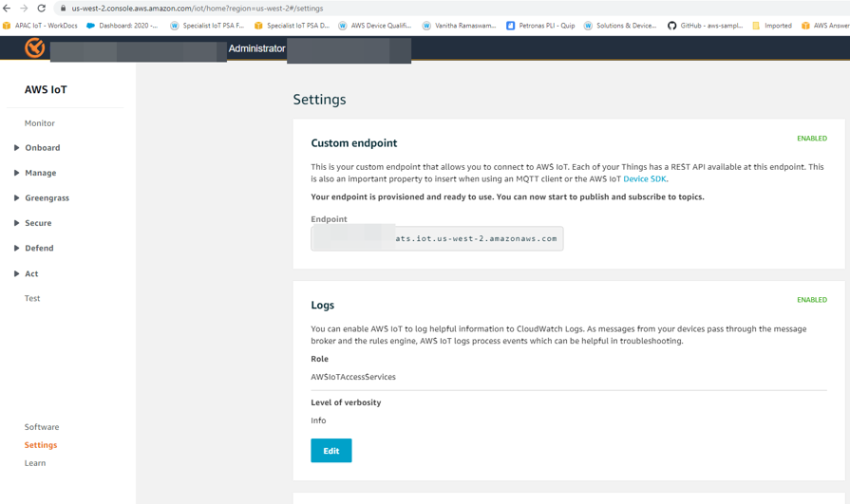
Task: Follow the Device SDK link
Action: point(645,178)
